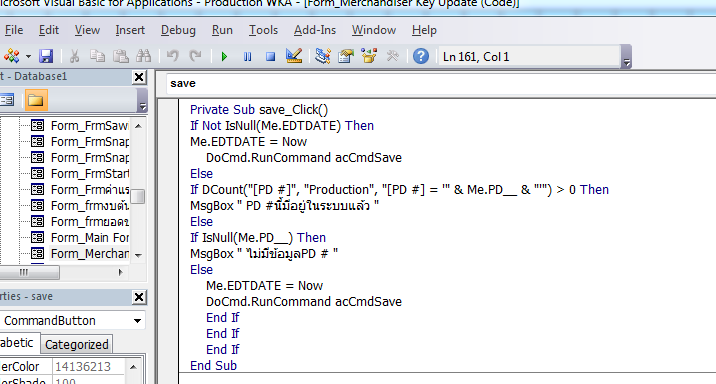Screen dimensions: 716x384
Task: Toggle Folders view in Project panel
Action: point(36,100)
